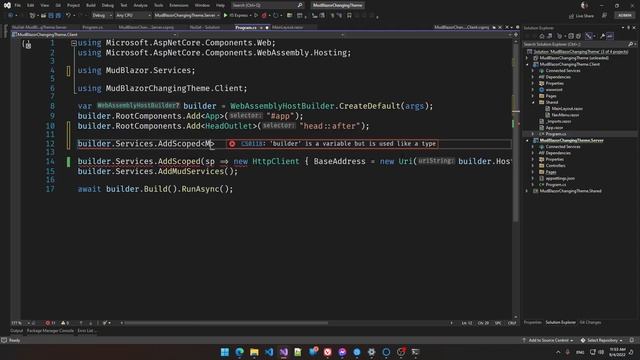Click the Undo toolbar icon

click(x=68, y=16)
